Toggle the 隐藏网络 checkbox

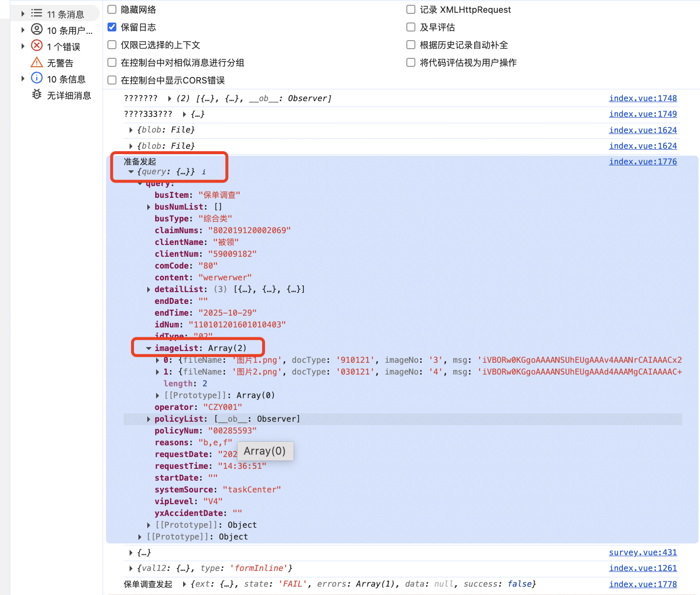coord(112,9)
